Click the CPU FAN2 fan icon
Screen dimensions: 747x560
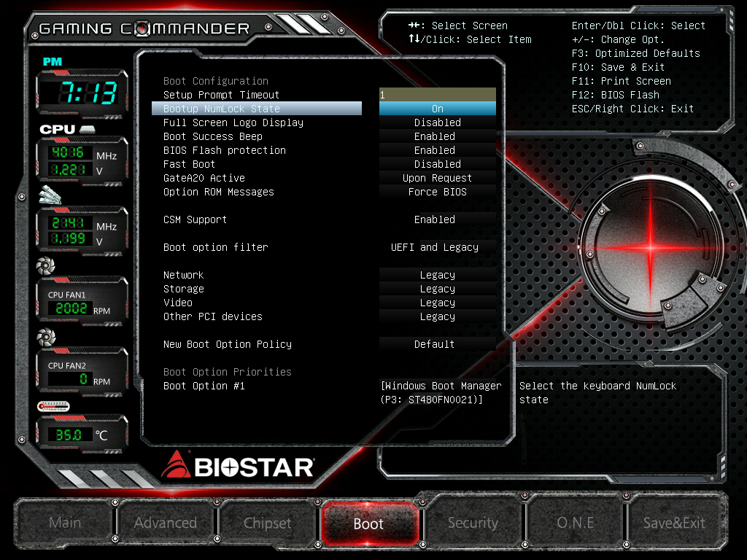(x=46, y=337)
